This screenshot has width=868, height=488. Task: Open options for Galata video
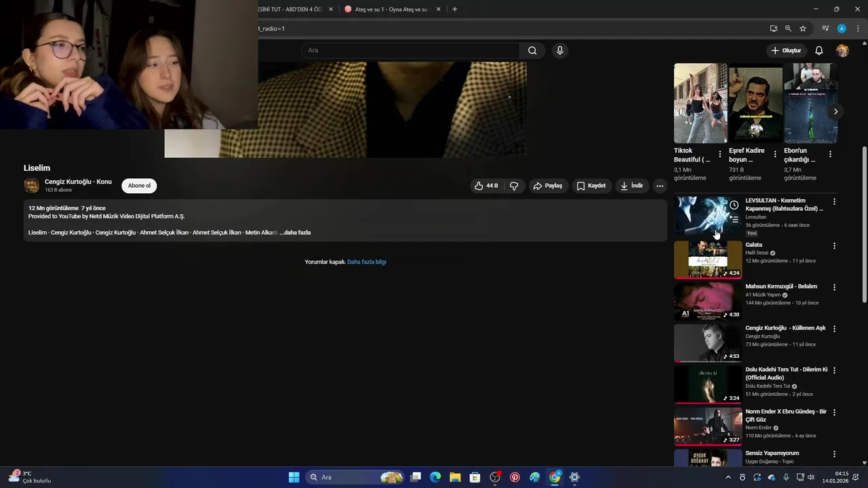point(834,246)
